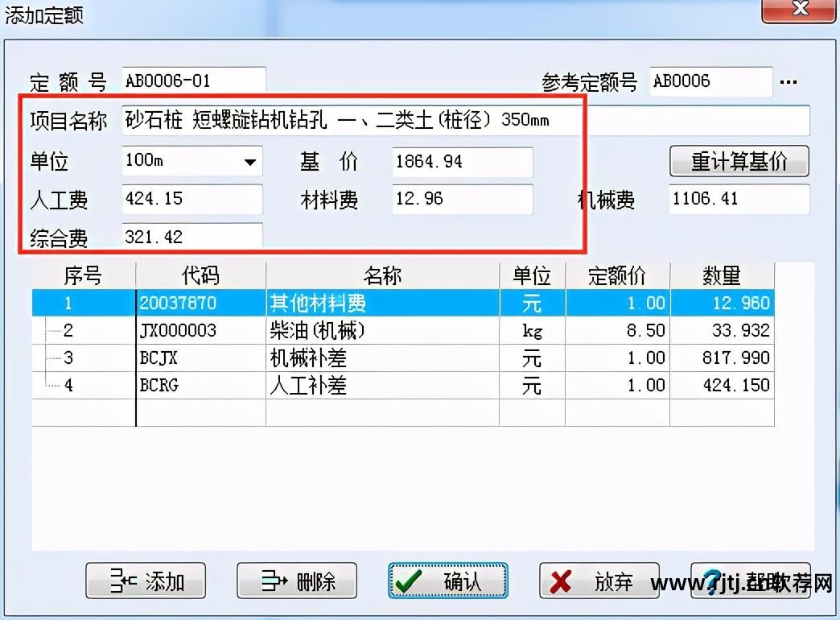Image resolution: width=840 pixels, height=620 pixels.
Task: Click the red X icon on 放弃
Action: point(561,582)
